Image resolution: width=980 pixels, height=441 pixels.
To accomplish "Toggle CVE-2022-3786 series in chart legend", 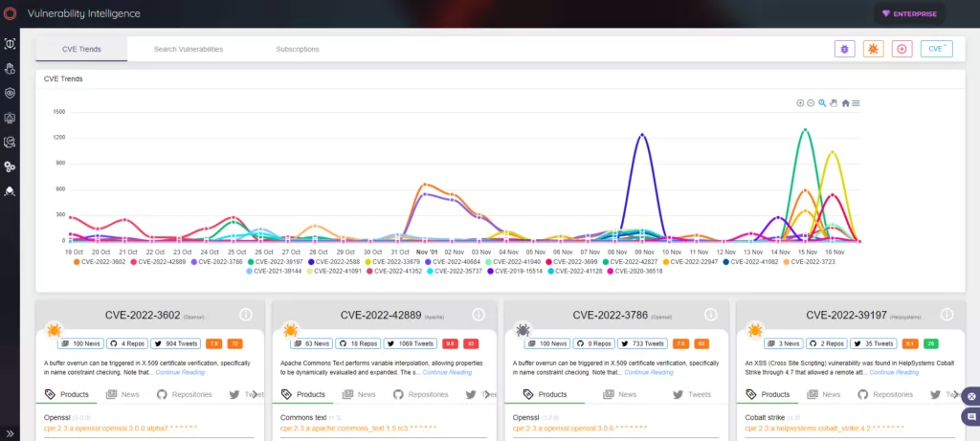I will tap(219, 262).
